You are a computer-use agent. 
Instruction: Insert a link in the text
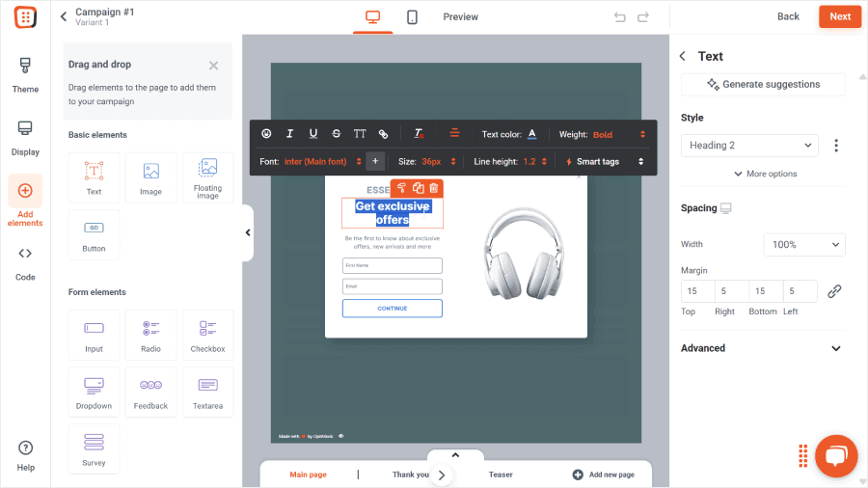383,134
